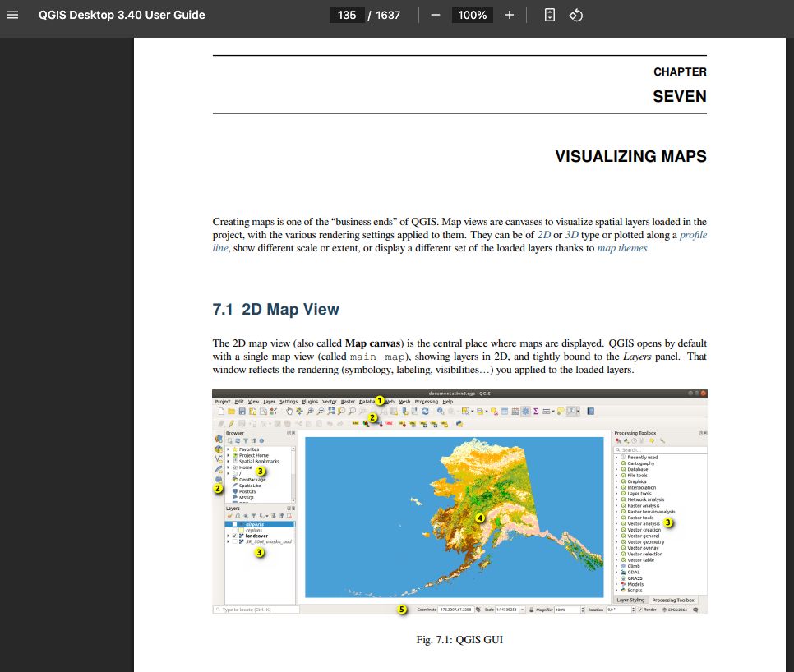Click the 1637 total page count
Viewport: 794px width, 672px height.
click(388, 15)
